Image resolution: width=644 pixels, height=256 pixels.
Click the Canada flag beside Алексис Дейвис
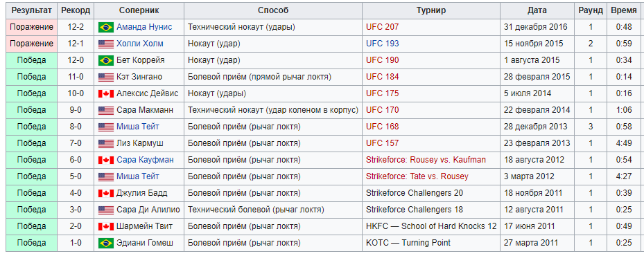106,94
